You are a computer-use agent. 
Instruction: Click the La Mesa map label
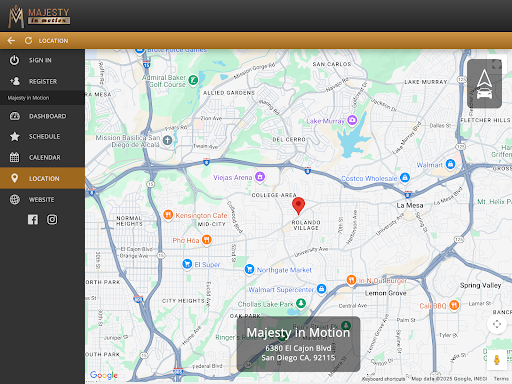pos(410,205)
